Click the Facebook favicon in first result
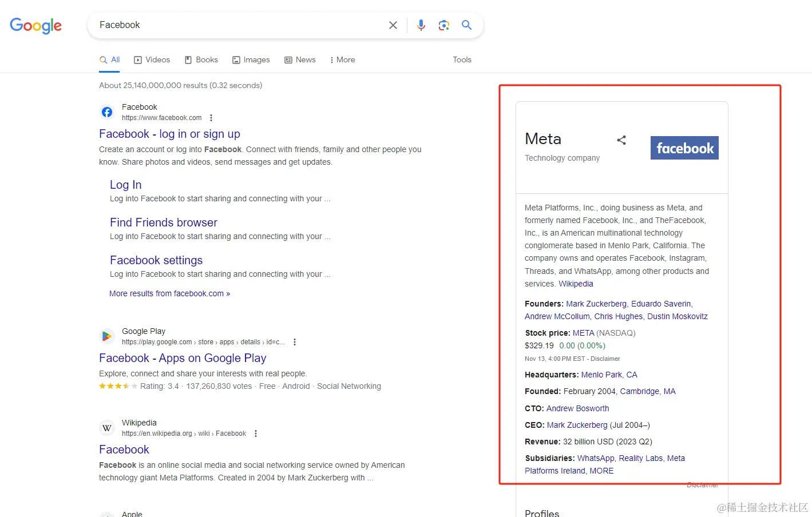Image resolution: width=812 pixels, height=517 pixels. point(107,112)
